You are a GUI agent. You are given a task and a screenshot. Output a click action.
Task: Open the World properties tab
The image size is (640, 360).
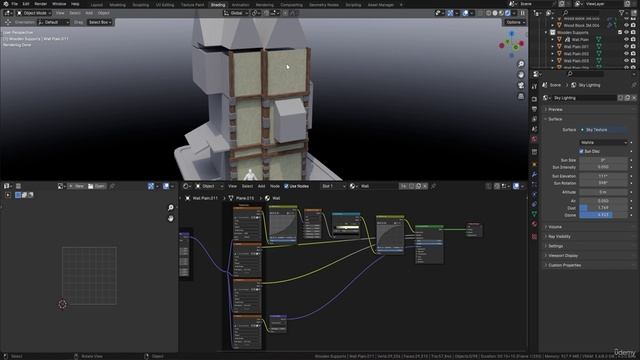[x=534, y=139]
